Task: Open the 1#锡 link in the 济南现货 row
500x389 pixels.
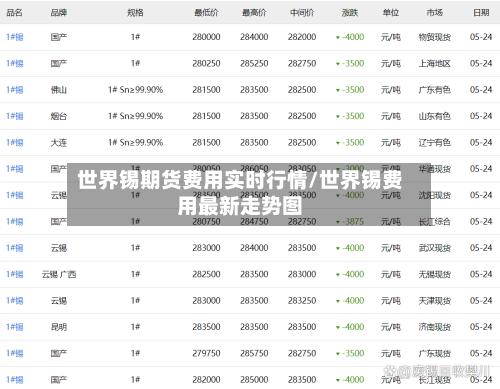Action: [x=15, y=327]
